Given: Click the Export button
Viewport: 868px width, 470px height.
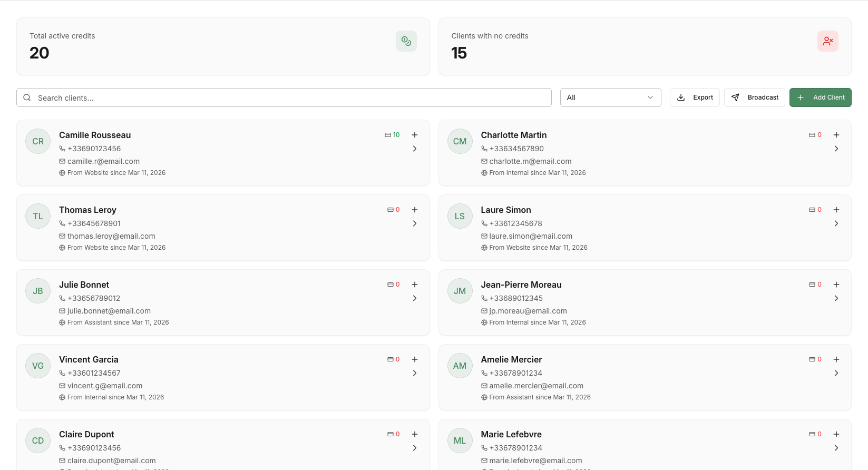Looking at the screenshot, I should 695,97.
